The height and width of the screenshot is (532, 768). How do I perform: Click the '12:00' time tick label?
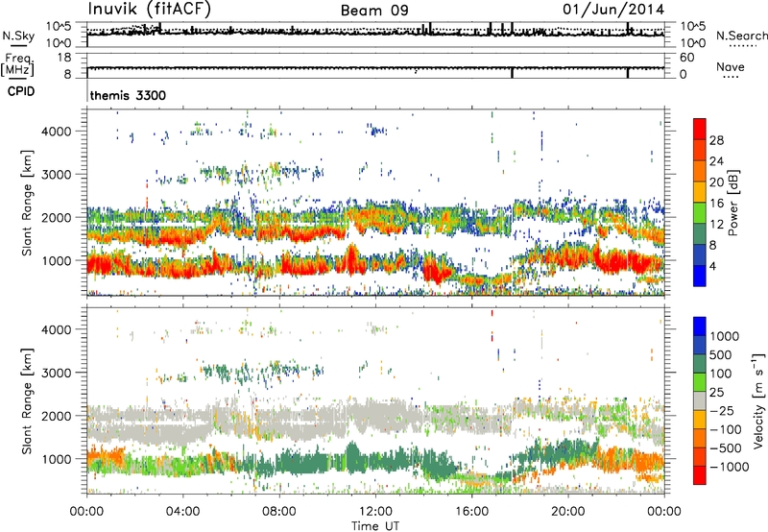[375, 512]
